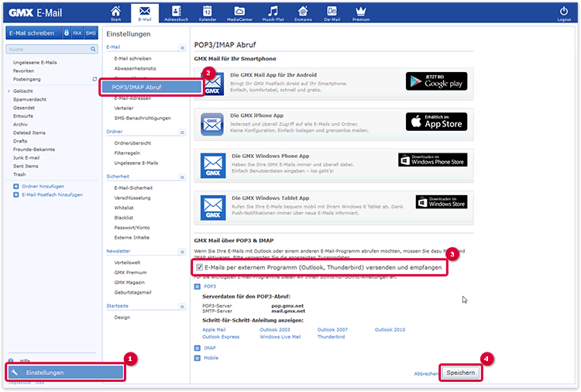Open the Spamverdacht folder
This screenshot has width=581, height=392.
pos(29,99)
